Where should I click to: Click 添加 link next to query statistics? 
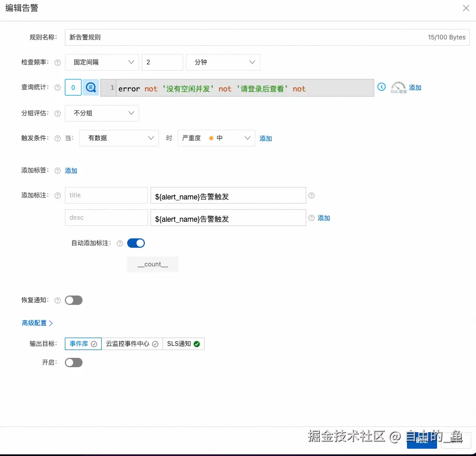415,88
